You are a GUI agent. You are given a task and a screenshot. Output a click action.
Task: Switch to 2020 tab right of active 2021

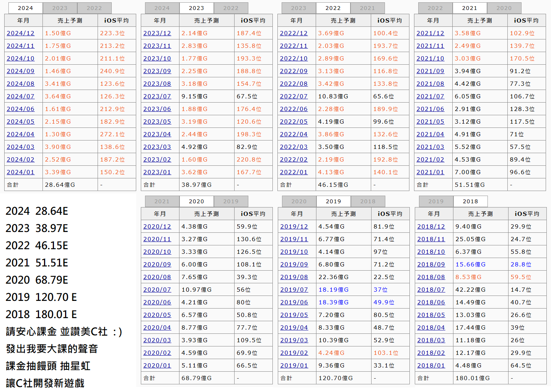(504, 8)
